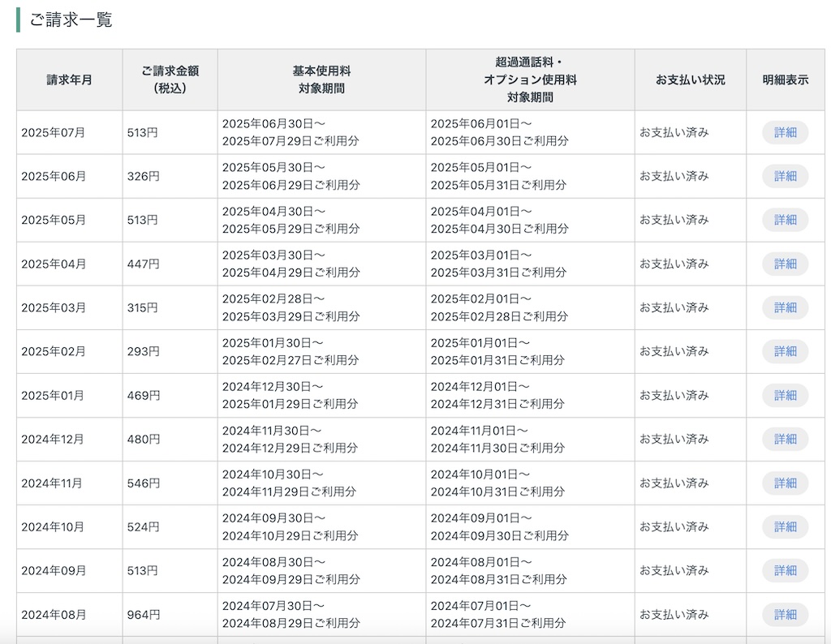Click the 超過通話料・オプション使用料 column header

point(530,80)
